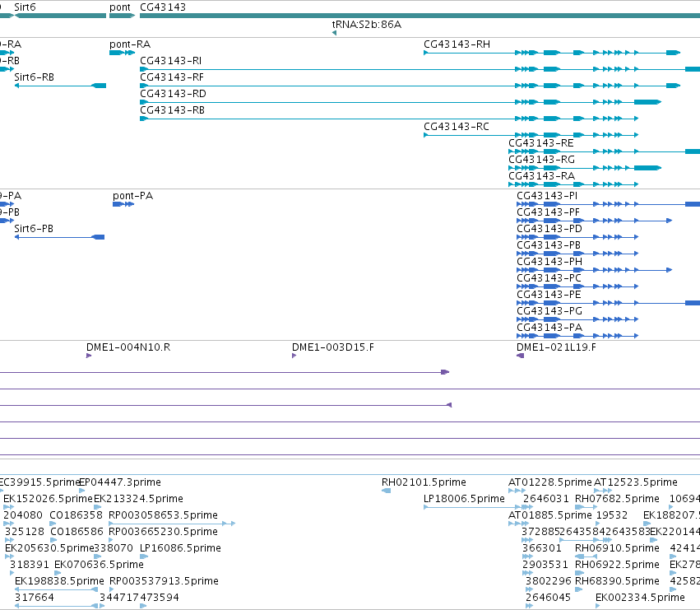Choose transcript label CG43143-RD
The height and width of the screenshot is (610, 700).
coord(174,94)
